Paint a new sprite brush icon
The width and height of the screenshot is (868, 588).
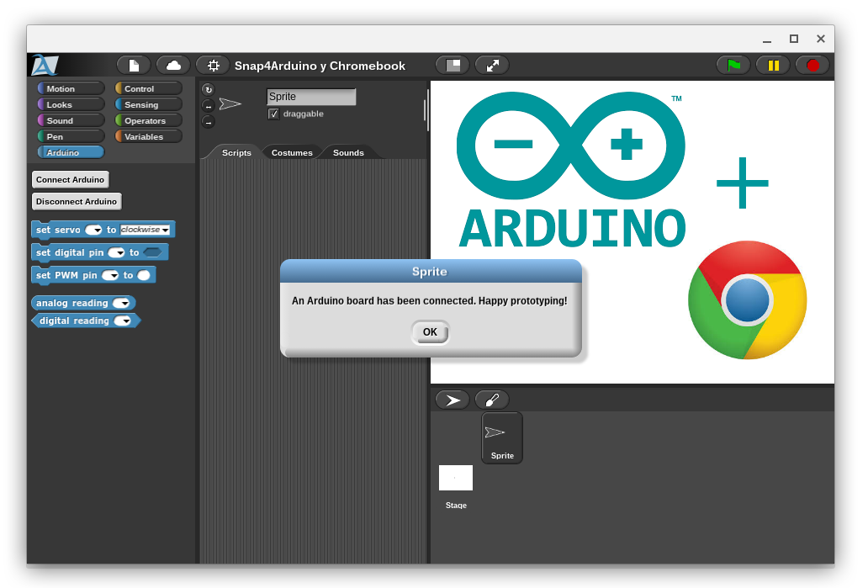tap(491, 400)
